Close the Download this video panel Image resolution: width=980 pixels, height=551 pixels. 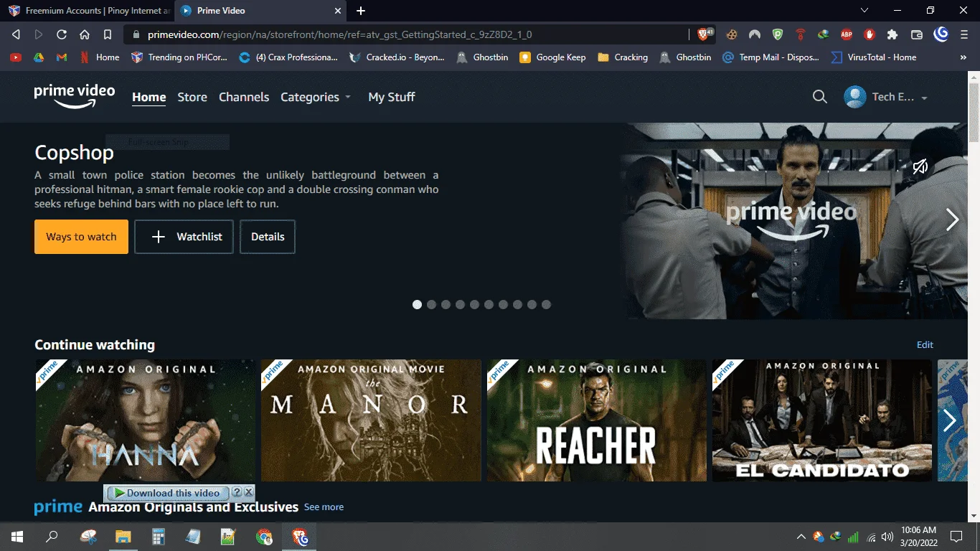(x=248, y=492)
